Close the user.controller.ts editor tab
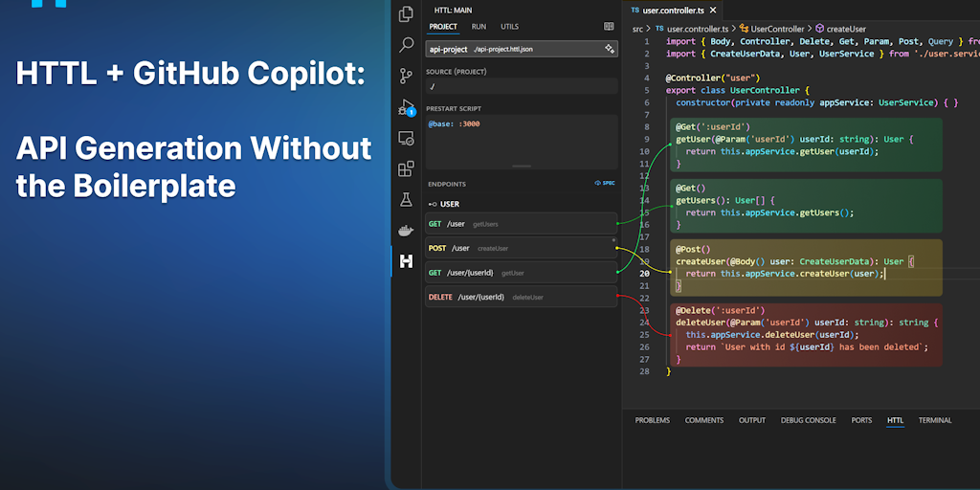This screenshot has width=980, height=490. pos(712,10)
